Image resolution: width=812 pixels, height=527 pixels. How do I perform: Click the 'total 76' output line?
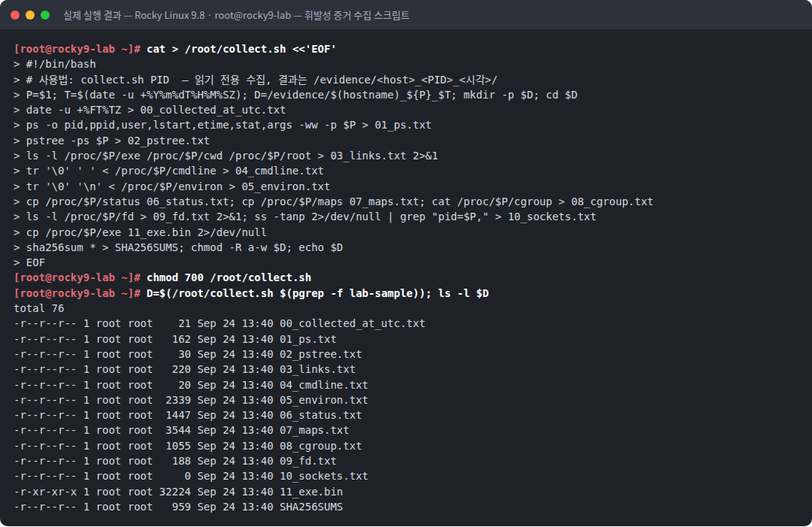[39, 308]
